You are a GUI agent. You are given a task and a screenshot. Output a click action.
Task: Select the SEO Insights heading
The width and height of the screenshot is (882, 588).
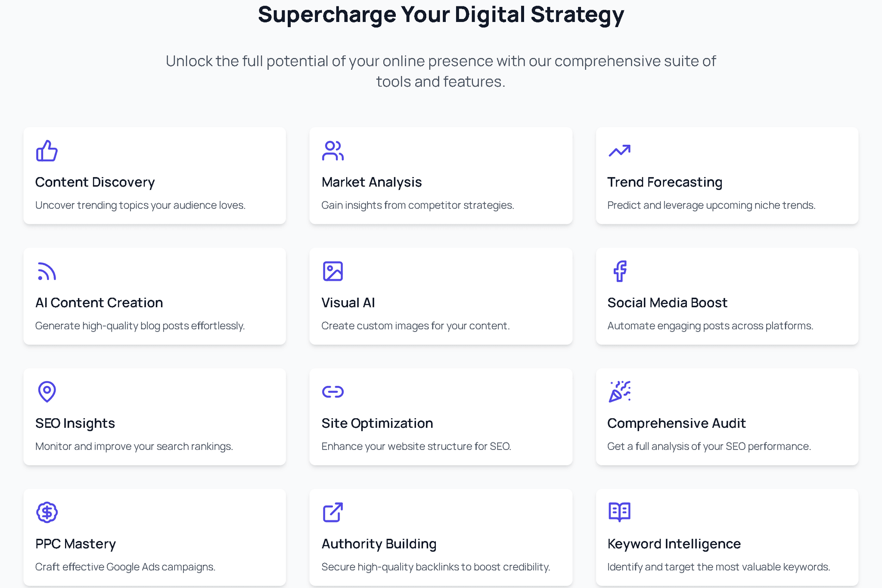(x=75, y=423)
